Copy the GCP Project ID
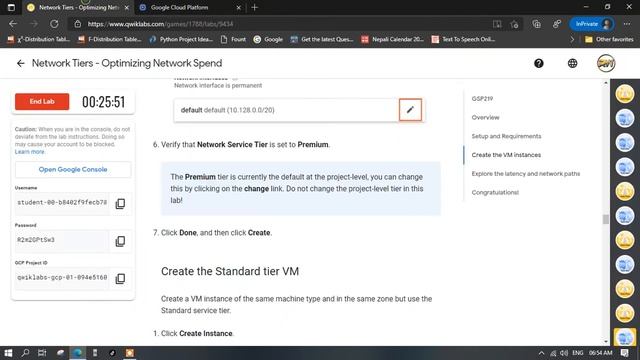The width and height of the screenshot is (640, 360). point(120,278)
